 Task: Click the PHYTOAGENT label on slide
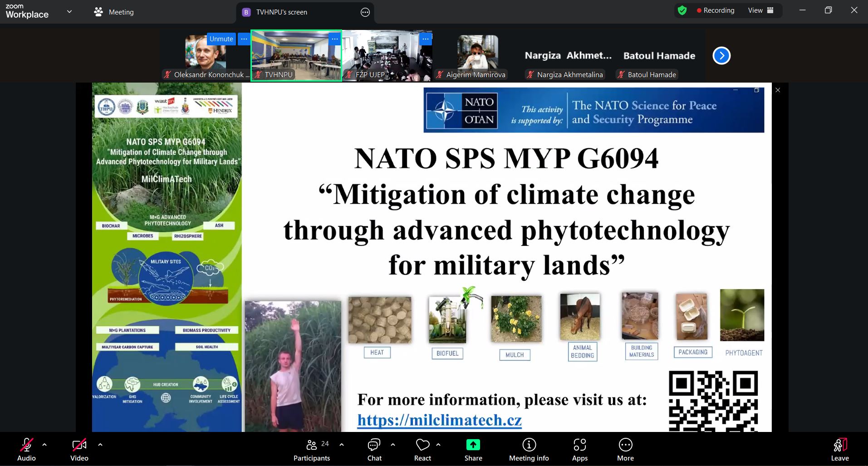(744, 353)
